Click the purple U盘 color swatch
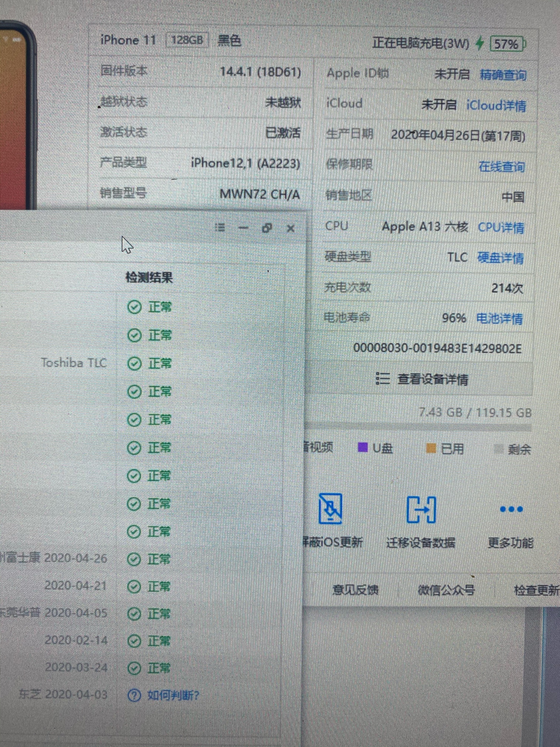The image size is (560, 747). pos(363,448)
